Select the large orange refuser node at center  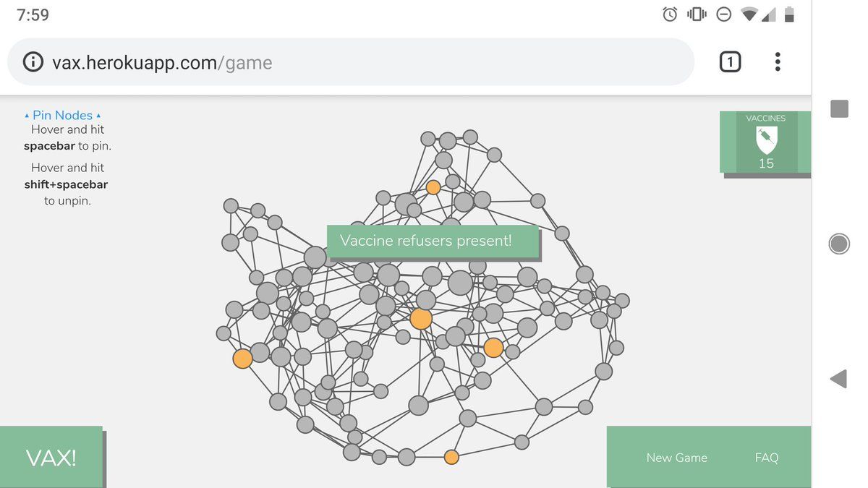[x=421, y=319]
